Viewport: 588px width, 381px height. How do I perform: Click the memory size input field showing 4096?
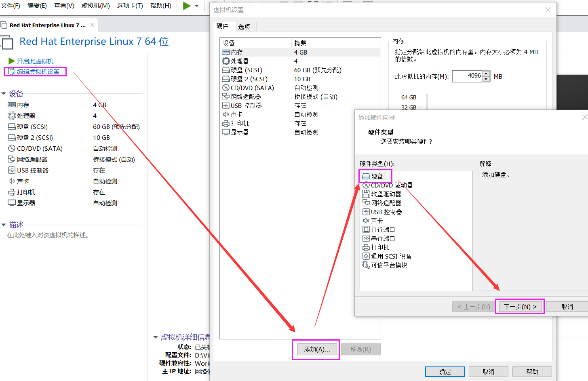tap(467, 76)
